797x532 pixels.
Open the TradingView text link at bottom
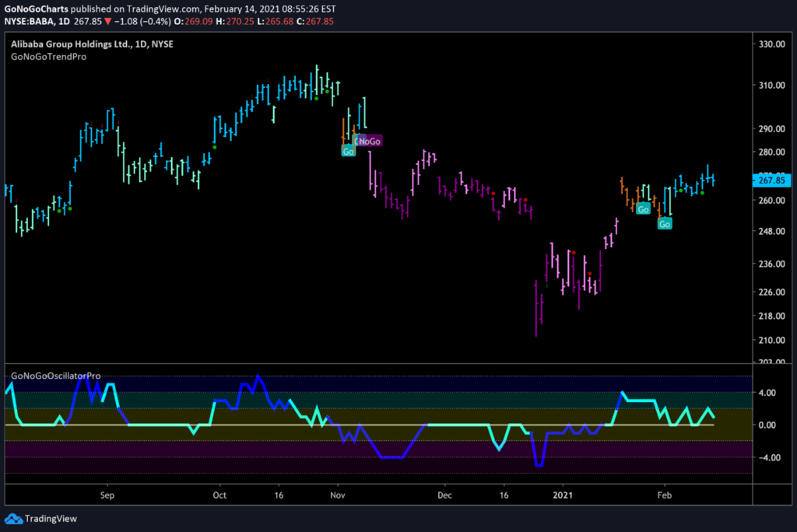(51, 519)
